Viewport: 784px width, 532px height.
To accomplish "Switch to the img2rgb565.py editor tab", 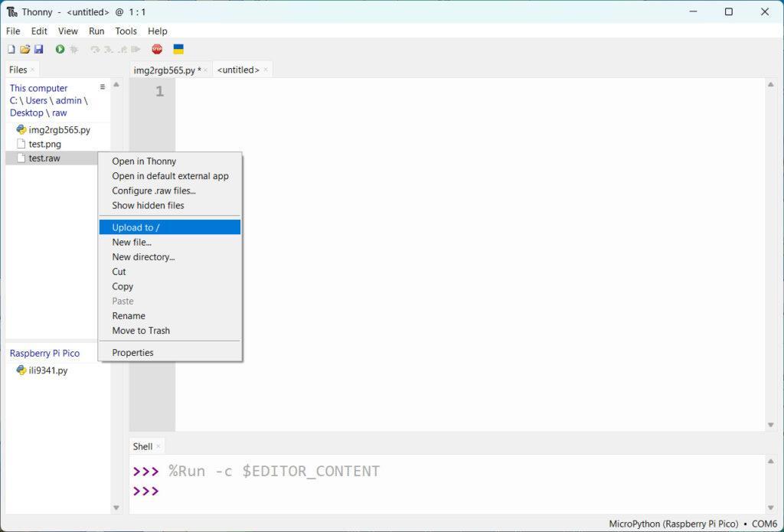I will click(167, 70).
